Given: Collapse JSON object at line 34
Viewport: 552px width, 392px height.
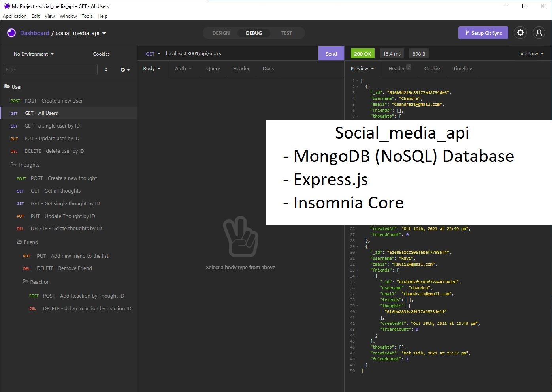Looking at the screenshot, I should click(357, 276).
